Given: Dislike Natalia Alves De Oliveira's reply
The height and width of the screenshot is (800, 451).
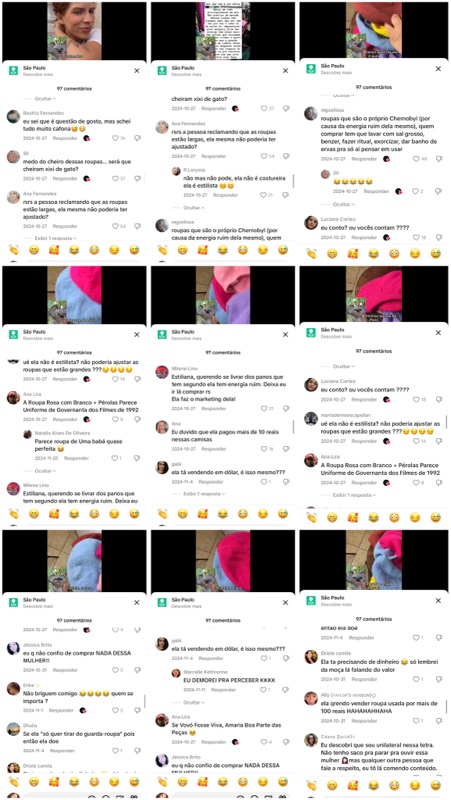Looking at the screenshot, I should coord(137,458).
